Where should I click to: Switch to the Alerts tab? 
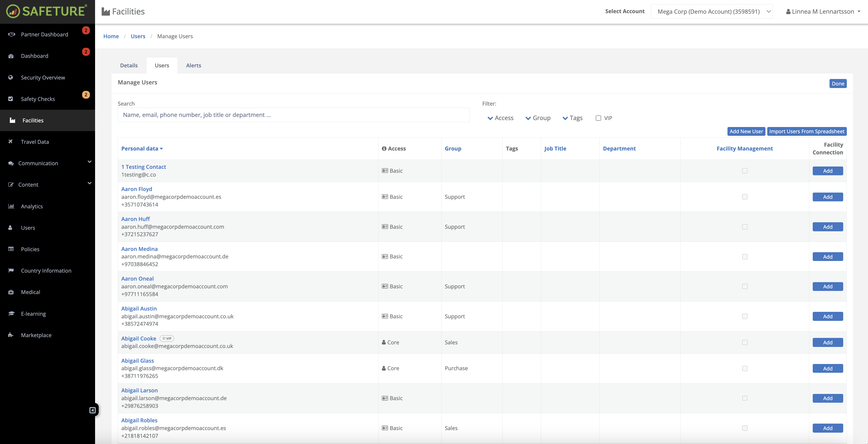pos(193,65)
